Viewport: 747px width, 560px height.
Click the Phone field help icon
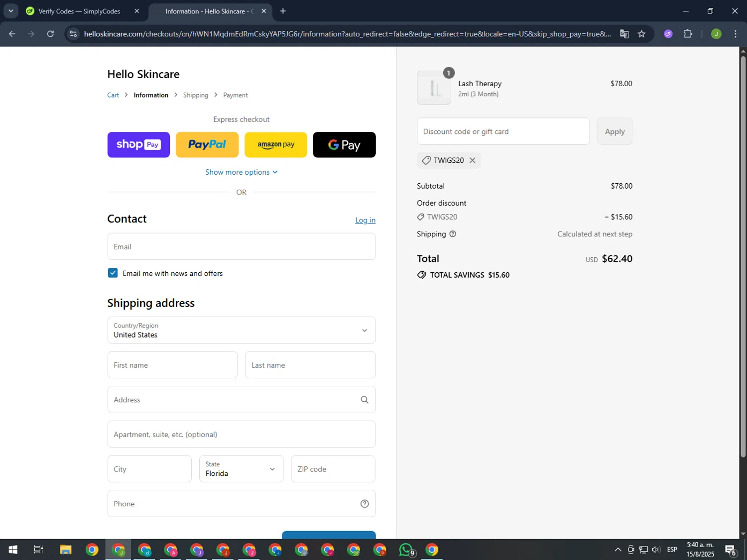click(365, 504)
